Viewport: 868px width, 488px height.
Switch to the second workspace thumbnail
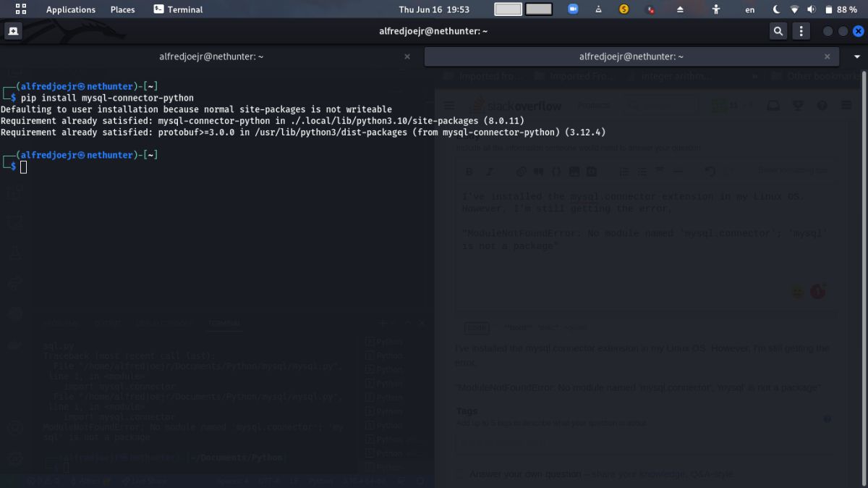539,9
